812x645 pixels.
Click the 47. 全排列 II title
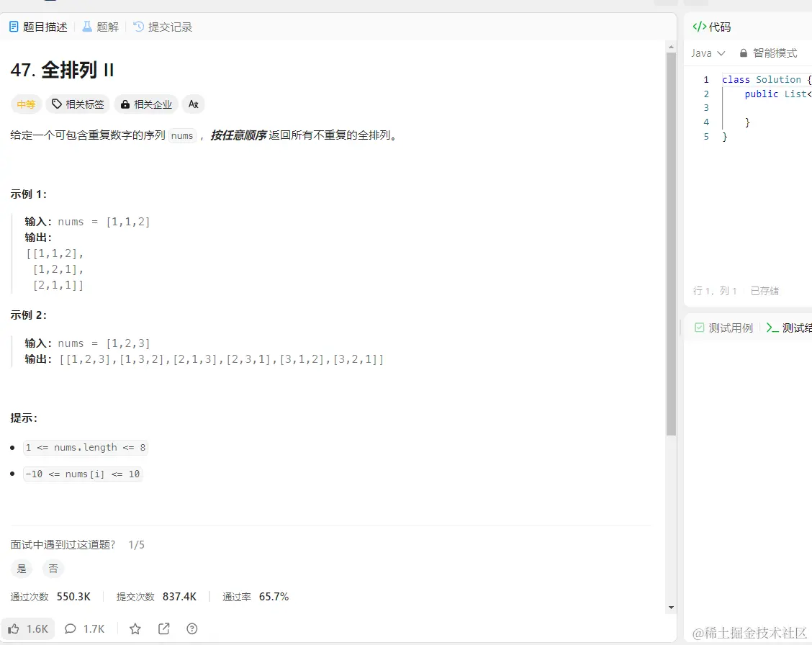(62, 70)
